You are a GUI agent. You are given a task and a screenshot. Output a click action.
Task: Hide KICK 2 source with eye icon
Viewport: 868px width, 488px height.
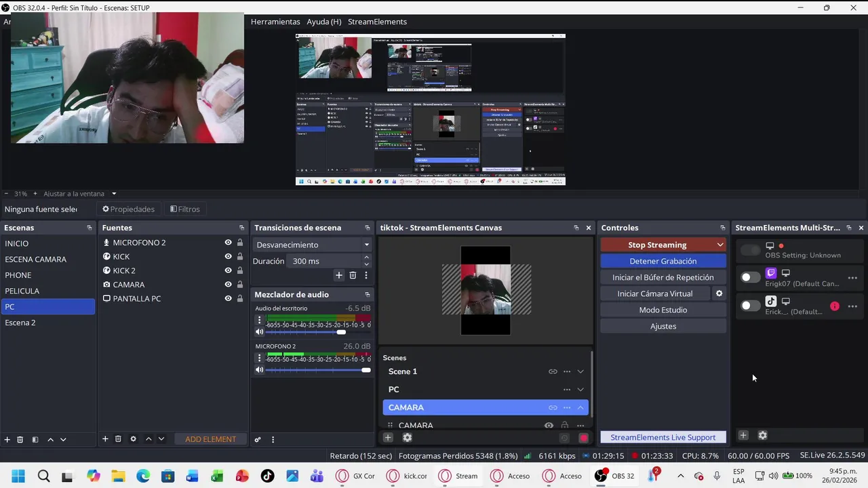tap(228, 270)
